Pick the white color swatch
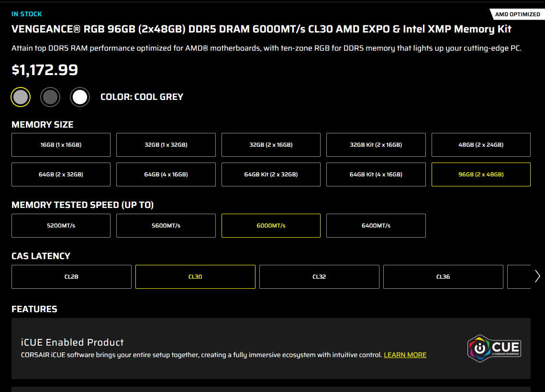This screenshot has width=545, height=392. point(80,97)
